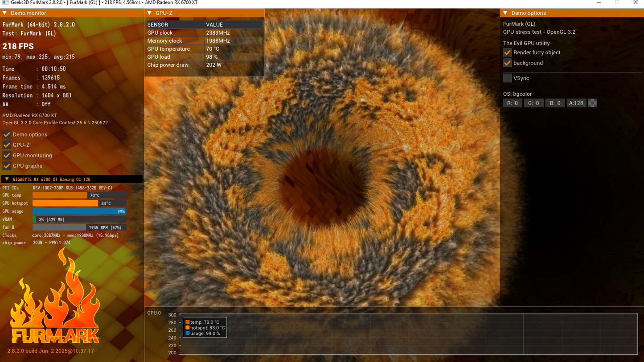
Task: Uncheck the Demo options checkbox in monitor
Action: click(x=7, y=134)
